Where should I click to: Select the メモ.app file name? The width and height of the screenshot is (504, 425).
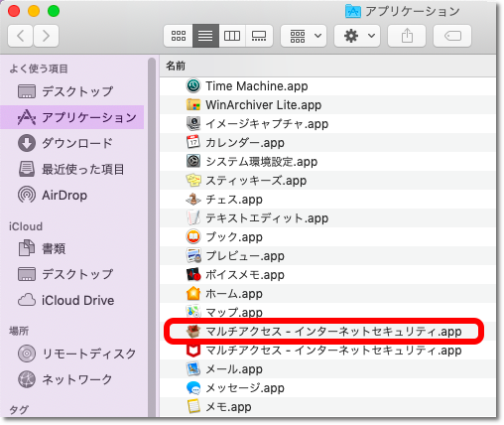(x=228, y=407)
